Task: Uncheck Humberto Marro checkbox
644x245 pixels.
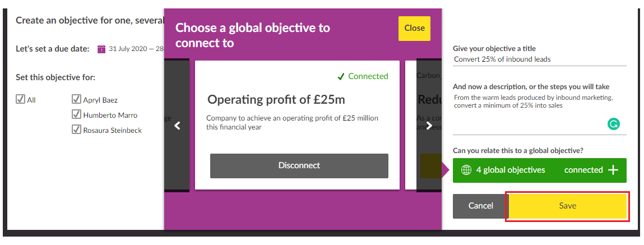Action: click(76, 115)
